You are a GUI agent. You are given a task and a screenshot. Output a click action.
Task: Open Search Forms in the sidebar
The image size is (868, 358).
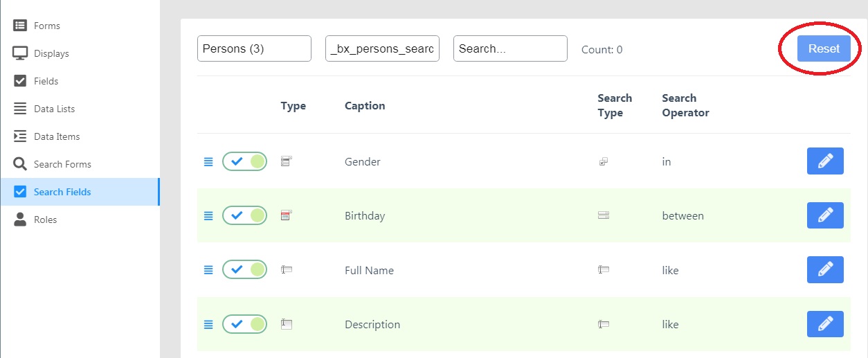point(62,164)
